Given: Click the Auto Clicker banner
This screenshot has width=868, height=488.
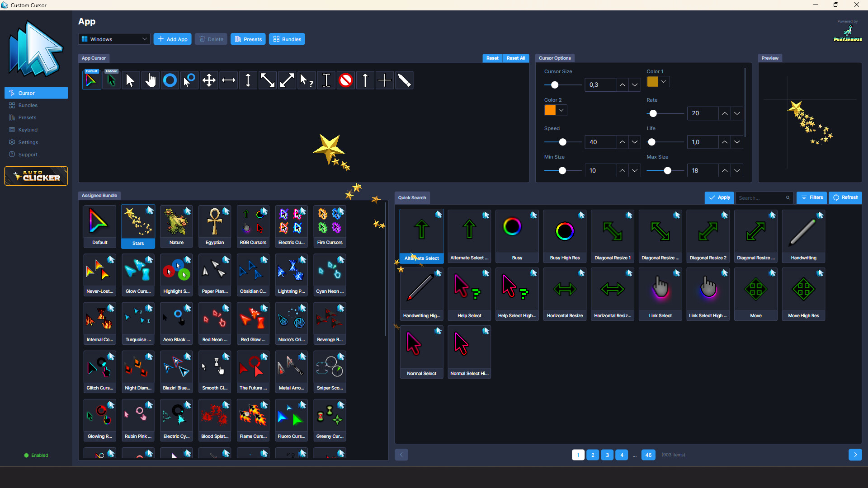Looking at the screenshot, I should [36, 176].
